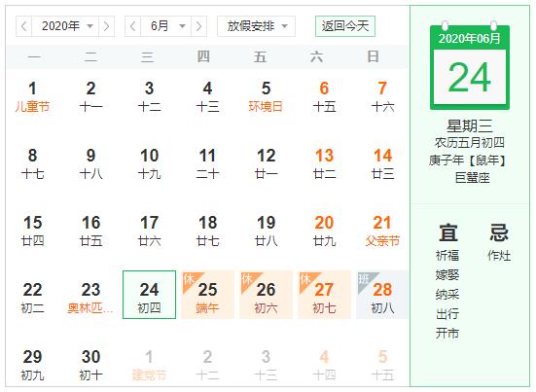Select June 4 十三

pos(208,97)
